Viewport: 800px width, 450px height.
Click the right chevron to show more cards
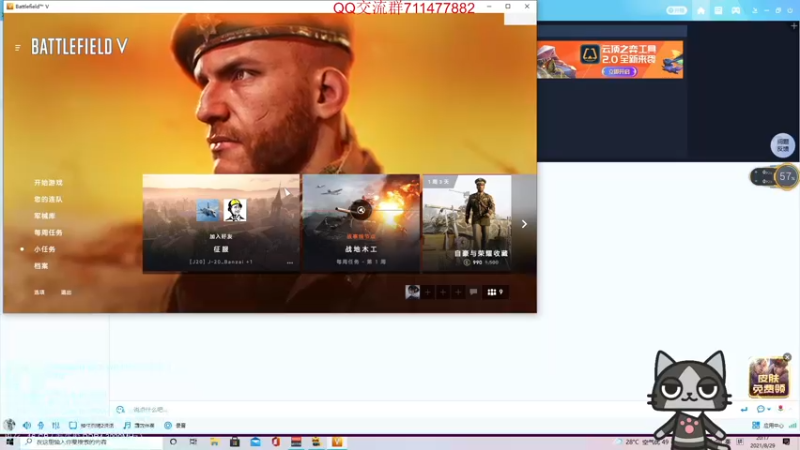click(x=524, y=224)
